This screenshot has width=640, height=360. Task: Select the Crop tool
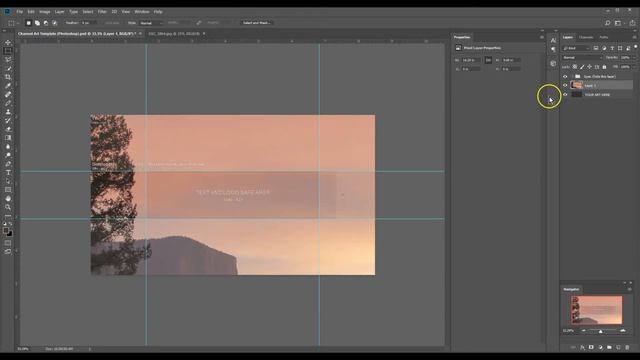pos(8,77)
